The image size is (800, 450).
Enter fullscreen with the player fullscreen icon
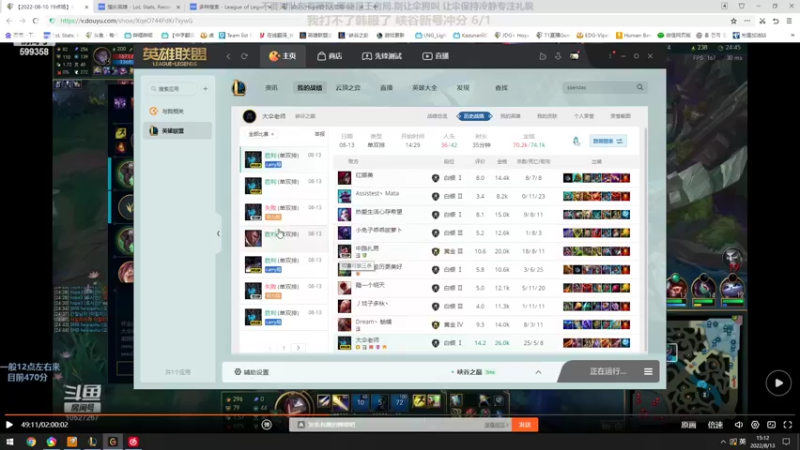pyautogui.click(x=788, y=424)
